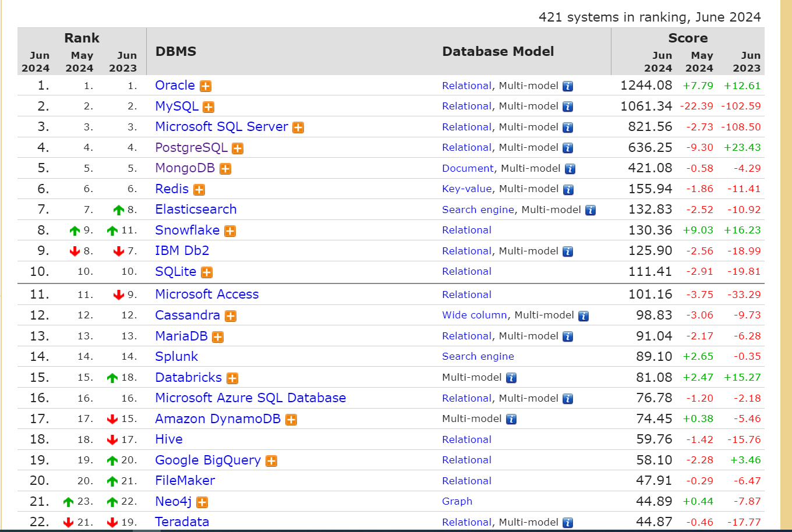Open the plus icon next to Databricks
792x532 pixels.
232,378
